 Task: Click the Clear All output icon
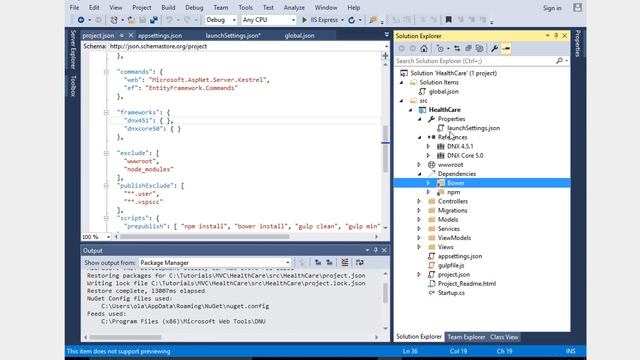pyautogui.click(x=345, y=262)
